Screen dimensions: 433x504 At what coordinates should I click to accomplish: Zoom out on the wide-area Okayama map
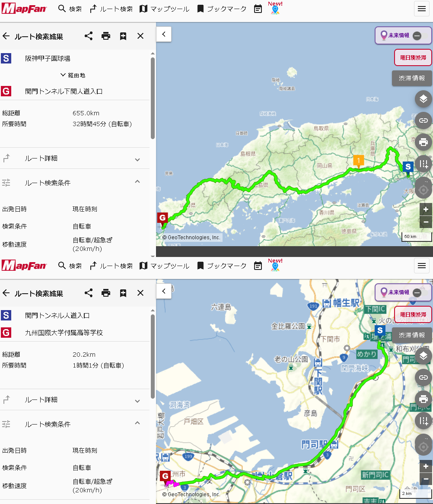(426, 222)
